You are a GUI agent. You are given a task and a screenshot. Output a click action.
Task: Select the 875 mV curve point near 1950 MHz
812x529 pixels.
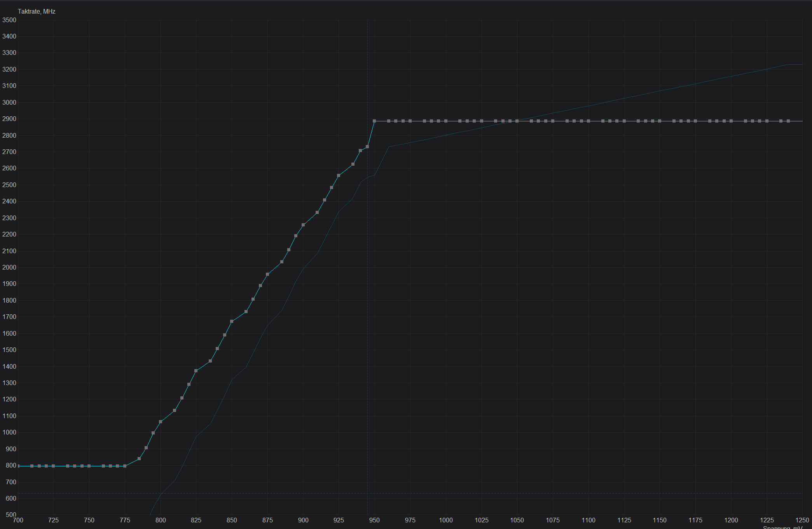[267, 274]
